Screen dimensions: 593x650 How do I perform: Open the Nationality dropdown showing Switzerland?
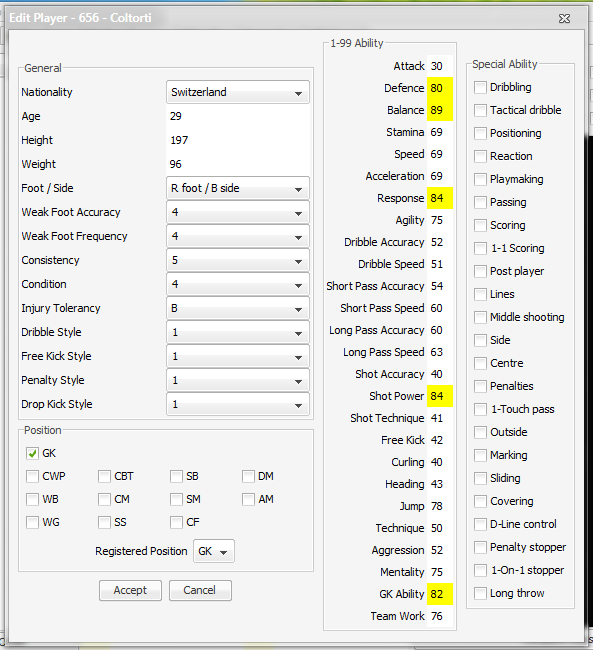(238, 92)
